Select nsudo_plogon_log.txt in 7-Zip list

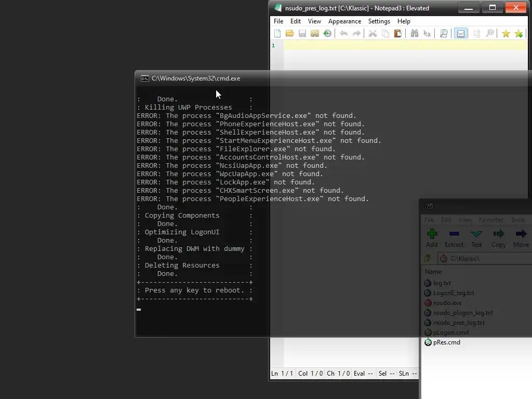point(463,313)
